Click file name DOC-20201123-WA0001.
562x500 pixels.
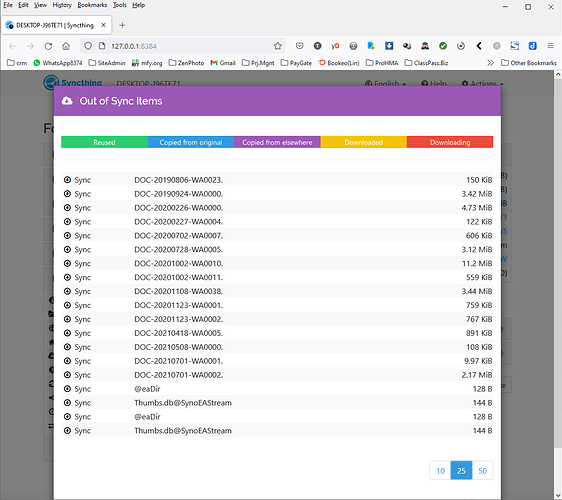178,305
